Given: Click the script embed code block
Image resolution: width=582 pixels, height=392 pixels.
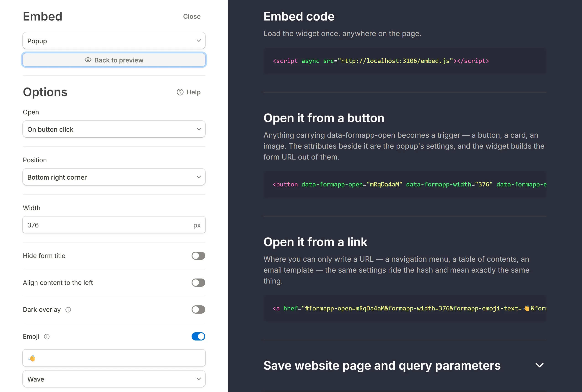Looking at the screenshot, I should click(x=405, y=61).
